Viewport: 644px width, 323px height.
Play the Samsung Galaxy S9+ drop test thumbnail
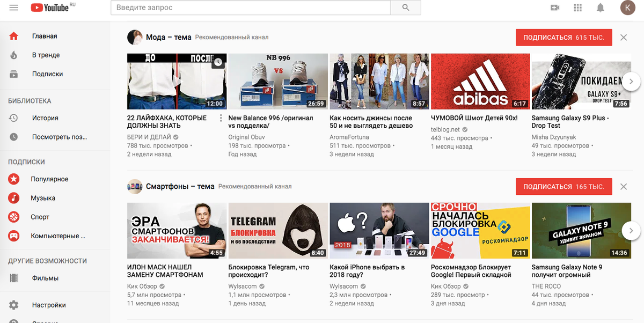tap(581, 82)
